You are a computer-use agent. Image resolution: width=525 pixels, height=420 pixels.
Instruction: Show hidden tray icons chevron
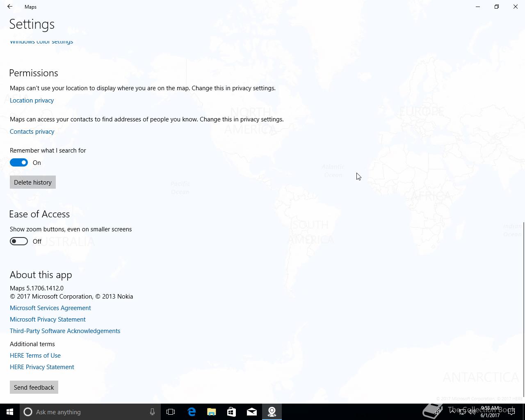[x=452, y=412]
